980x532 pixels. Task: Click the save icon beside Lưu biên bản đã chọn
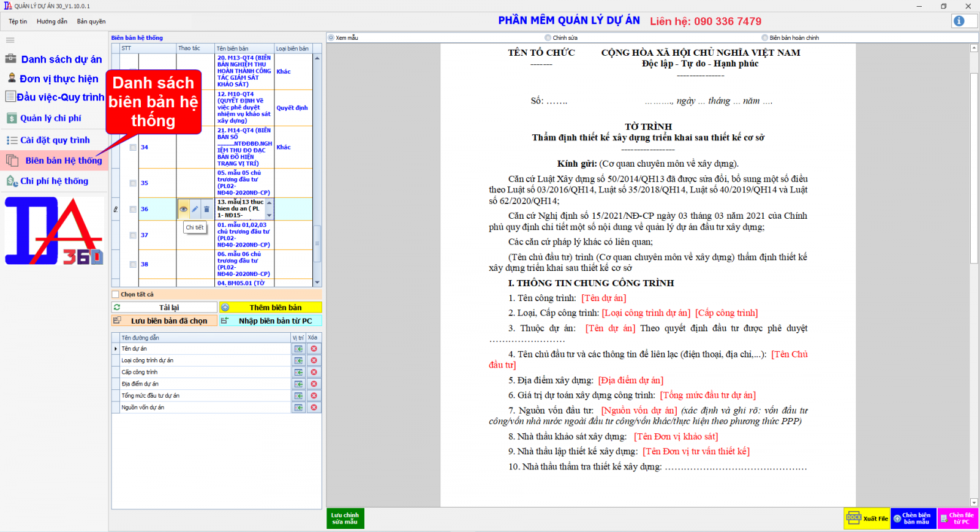[x=117, y=321]
